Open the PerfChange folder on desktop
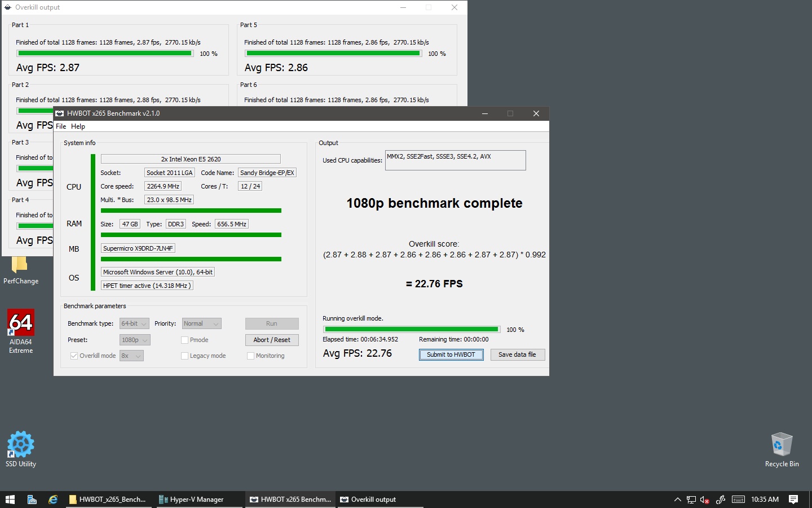The height and width of the screenshot is (508, 812). coord(20,269)
